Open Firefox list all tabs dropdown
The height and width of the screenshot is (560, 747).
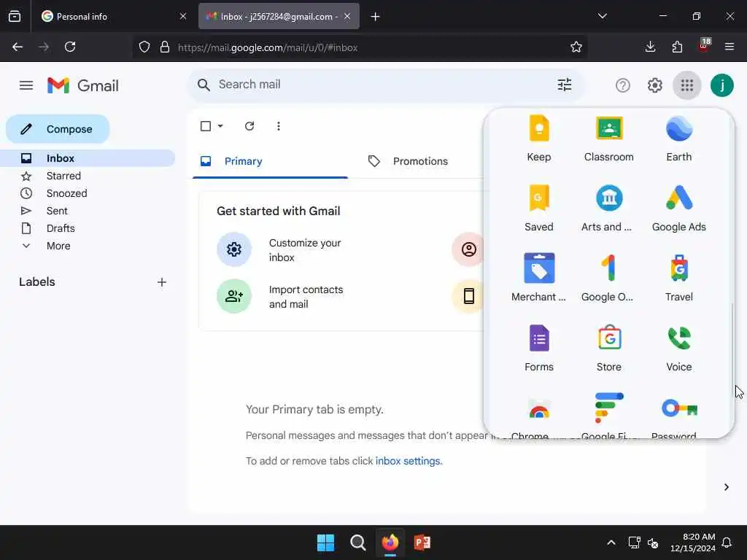pos(602,16)
